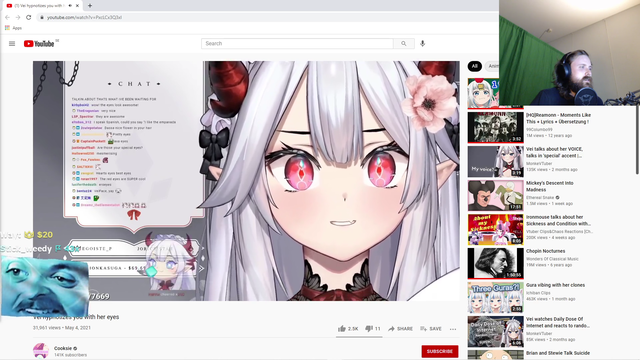
Task: Click the page scrollbar thumb on the right
Action: click(x=637, y=140)
